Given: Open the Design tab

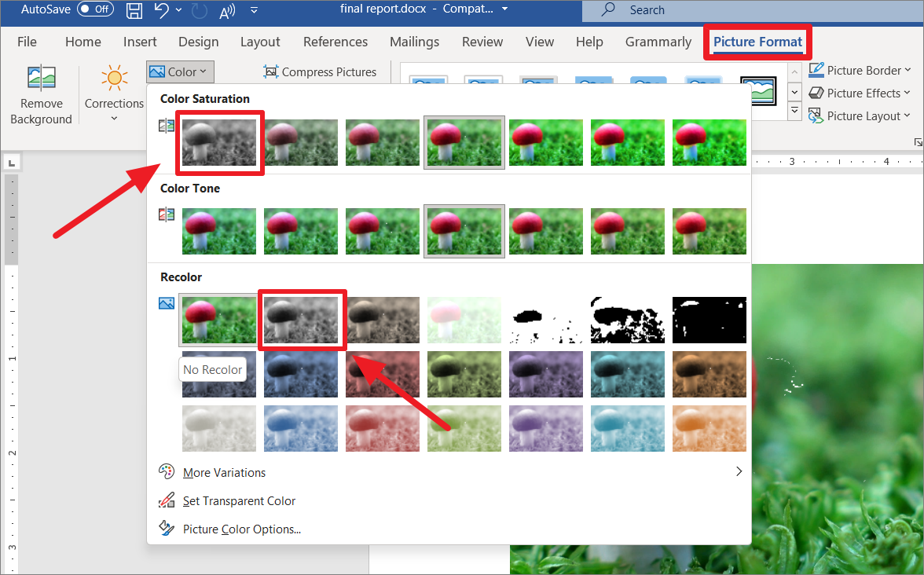Looking at the screenshot, I should click(x=199, y=42).
